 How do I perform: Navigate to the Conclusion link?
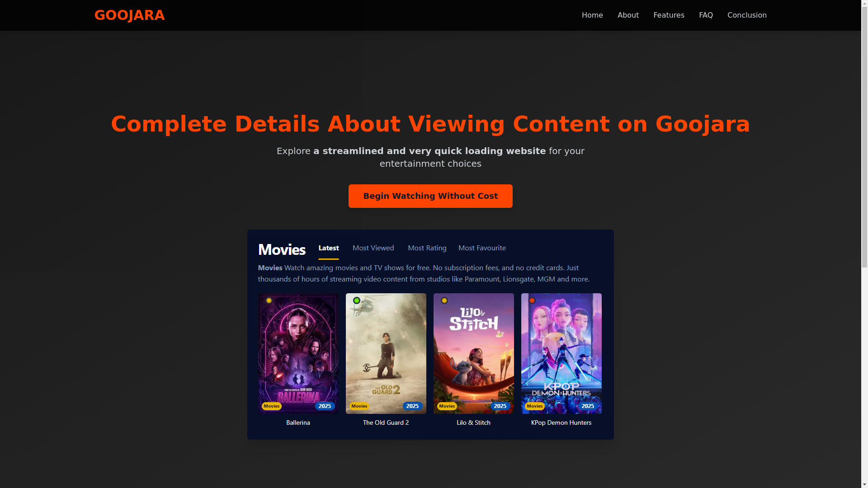tap(747, 15)
